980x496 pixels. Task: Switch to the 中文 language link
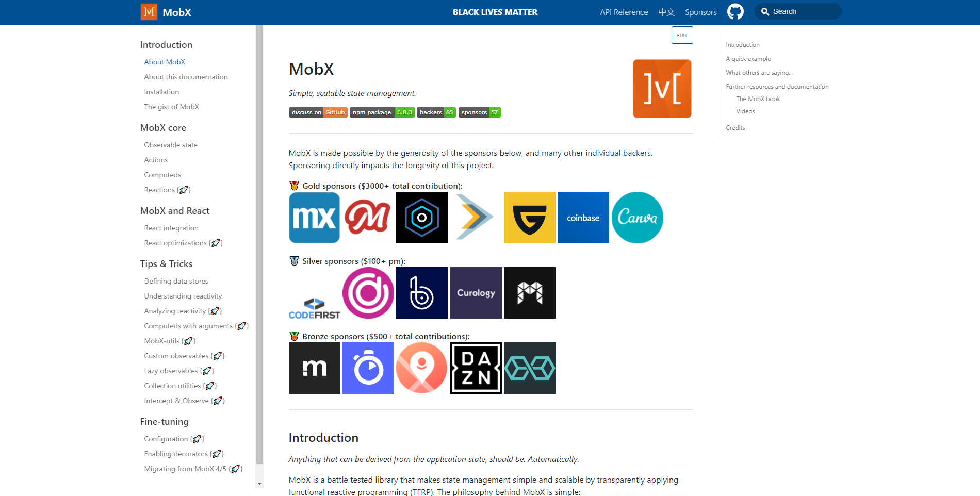tap(666, 12)
